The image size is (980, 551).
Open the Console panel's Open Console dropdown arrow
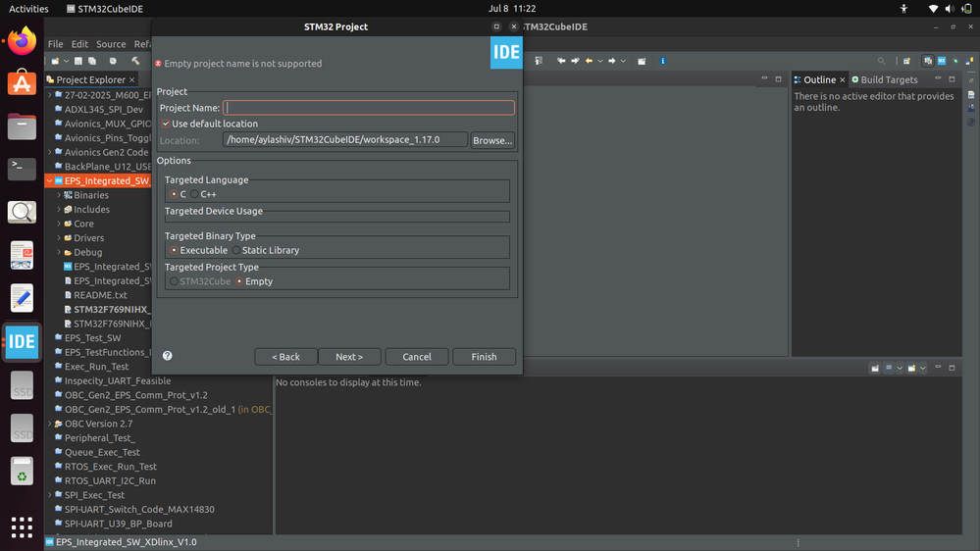point(922,368)
